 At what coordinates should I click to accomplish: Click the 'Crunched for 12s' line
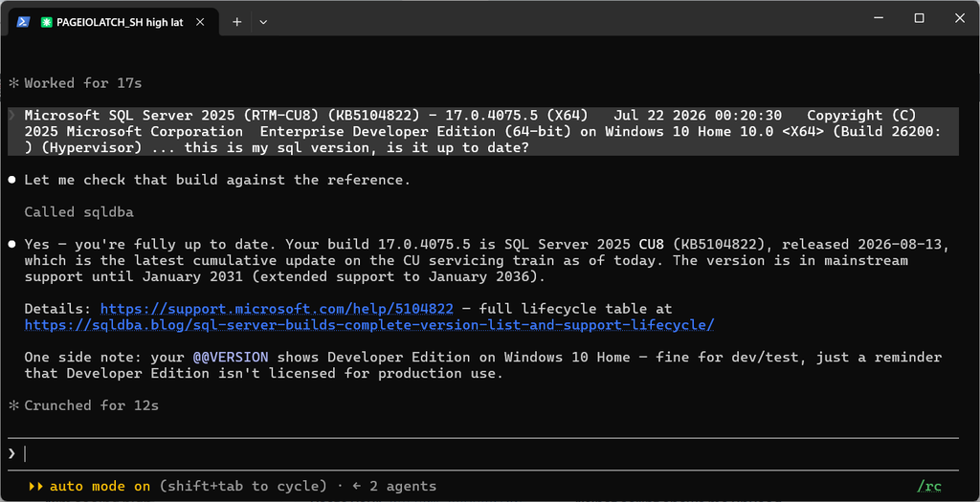(91, 405)
